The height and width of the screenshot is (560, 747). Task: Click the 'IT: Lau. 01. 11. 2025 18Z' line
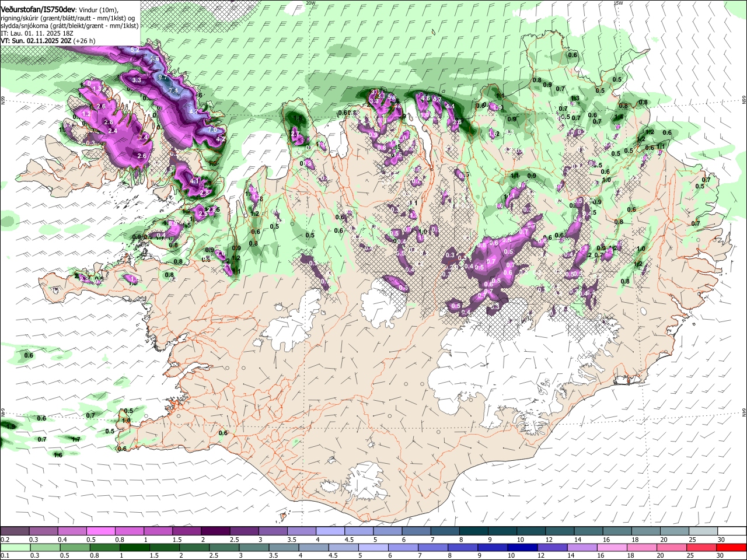click(x=36, y=33)
